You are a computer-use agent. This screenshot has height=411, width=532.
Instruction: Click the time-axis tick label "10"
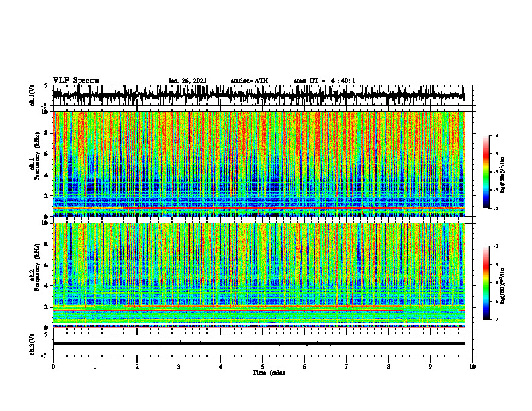coord(472,367)
